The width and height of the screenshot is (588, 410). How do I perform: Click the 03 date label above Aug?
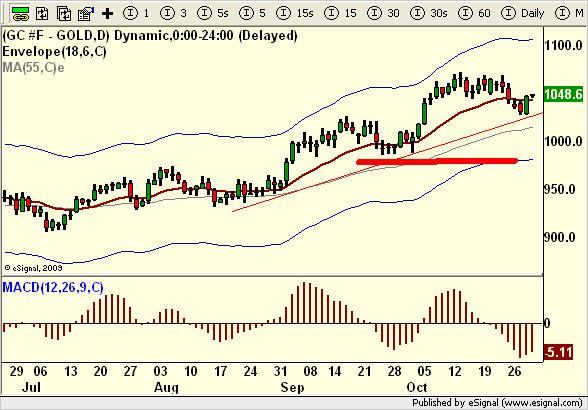[160, 371]
